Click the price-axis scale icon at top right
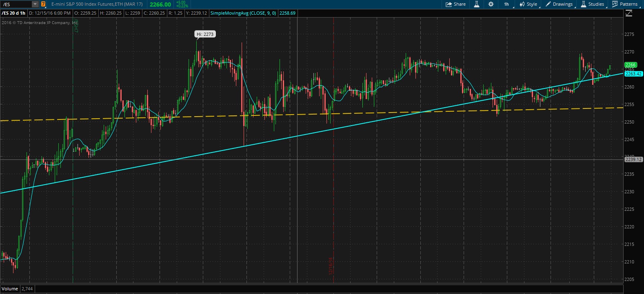Image resolution: width=644 pixels, height=294 pixels. pyautogui.click(x=628, y=13)
